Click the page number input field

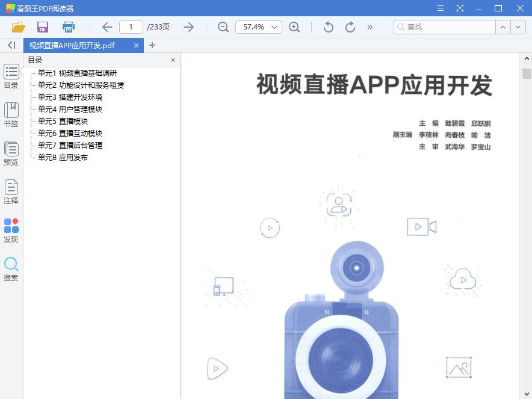point(131,26)
